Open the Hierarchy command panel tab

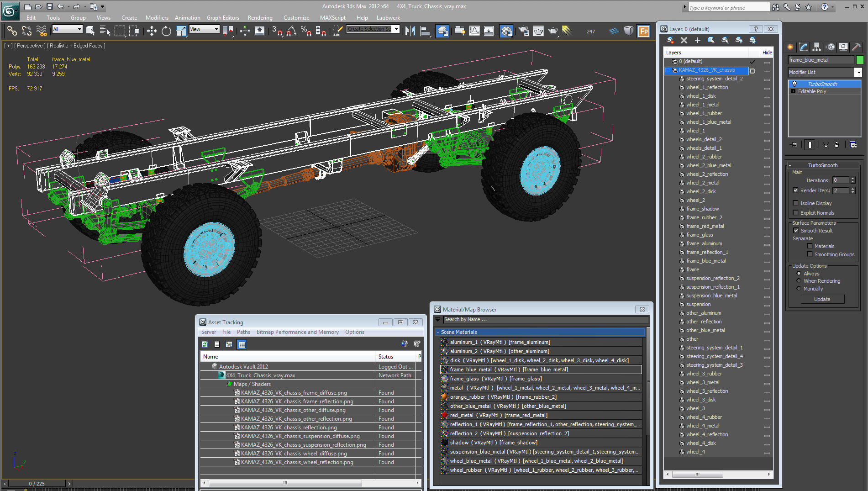click(817, 47)
